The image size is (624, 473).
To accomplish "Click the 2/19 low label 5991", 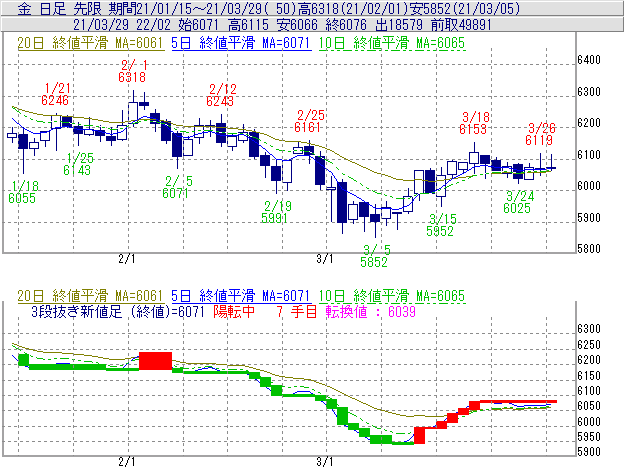I will click(x=274, y=218).
